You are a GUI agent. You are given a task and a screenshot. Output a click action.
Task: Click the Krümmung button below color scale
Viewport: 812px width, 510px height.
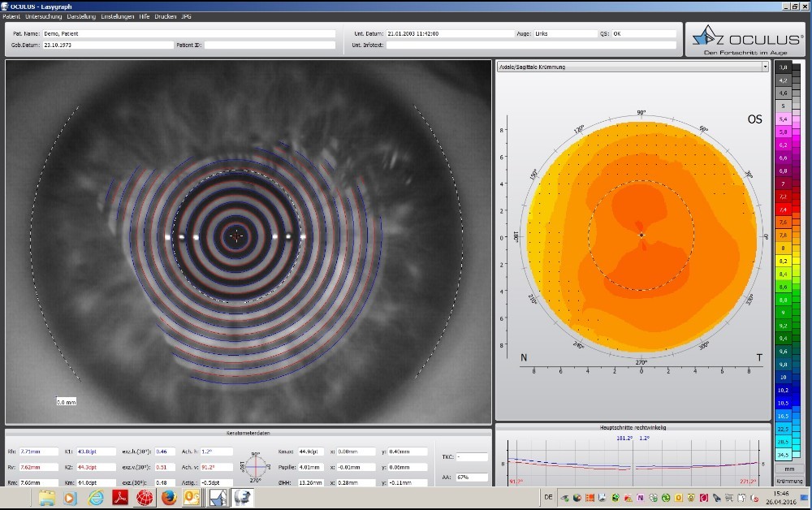(788, 481)
